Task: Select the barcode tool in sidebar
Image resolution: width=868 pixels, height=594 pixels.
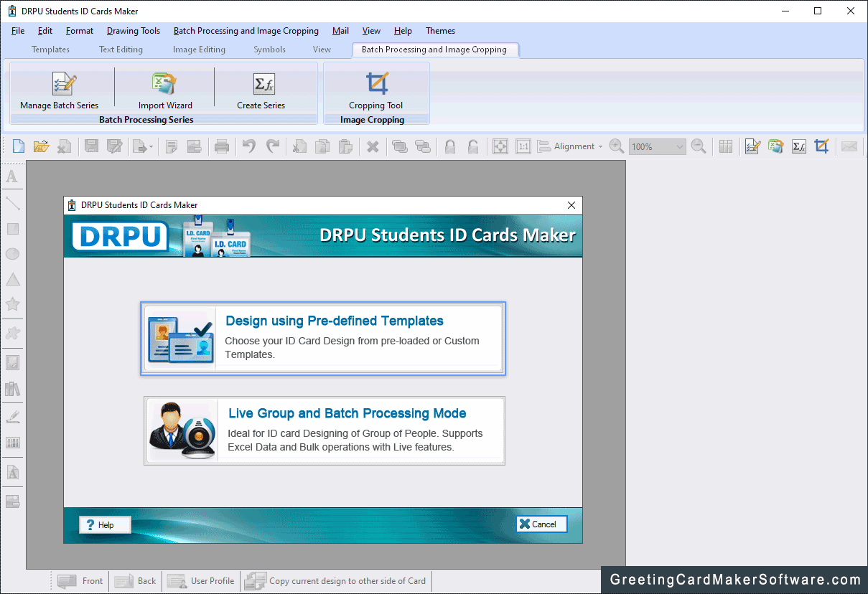Action: point(12,443)
